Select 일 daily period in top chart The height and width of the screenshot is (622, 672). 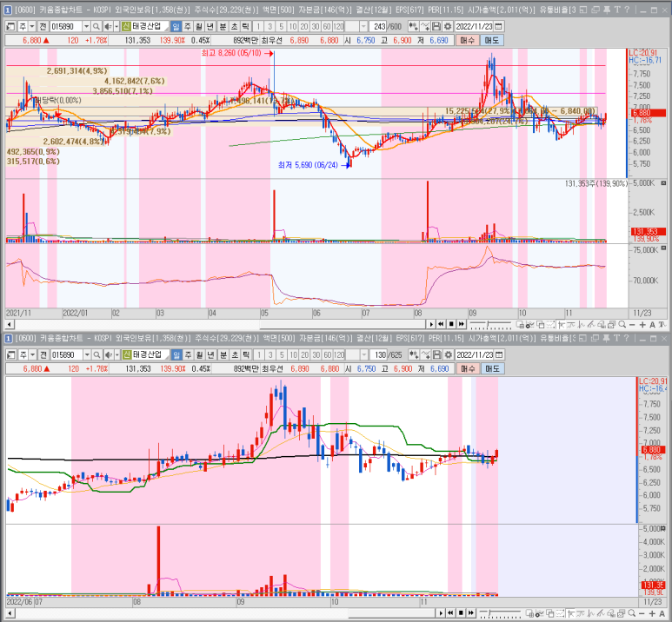(176, 27)
